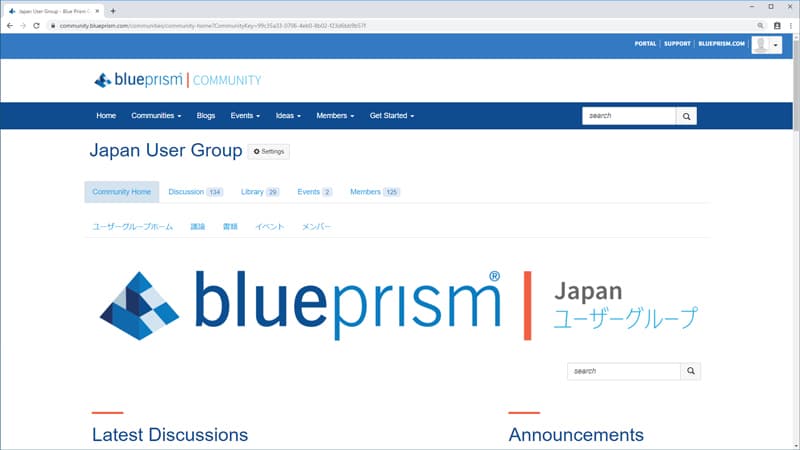The image size is (800, 450).
Task: Open a new browser tab
Action: pyautogui.click(x=113, y=11)
